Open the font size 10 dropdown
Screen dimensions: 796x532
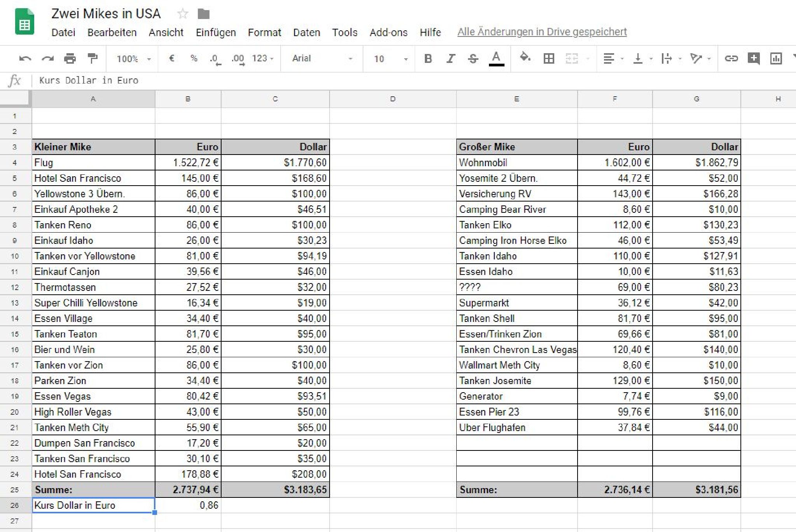[390, 59]
